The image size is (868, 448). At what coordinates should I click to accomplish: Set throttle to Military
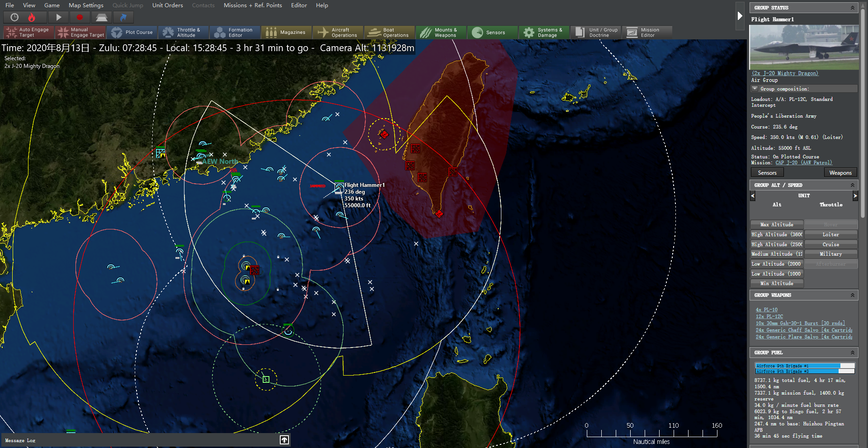[x=831, y=254]
